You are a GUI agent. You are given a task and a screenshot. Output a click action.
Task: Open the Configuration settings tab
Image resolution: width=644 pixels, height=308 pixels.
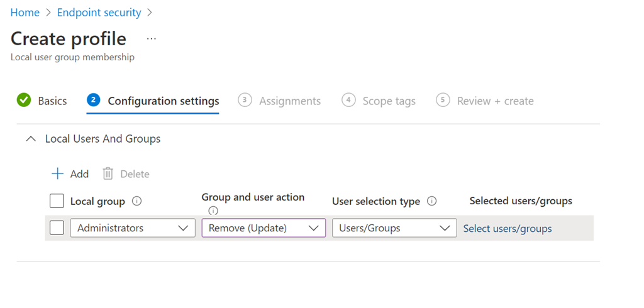click(x=163, y=101)
